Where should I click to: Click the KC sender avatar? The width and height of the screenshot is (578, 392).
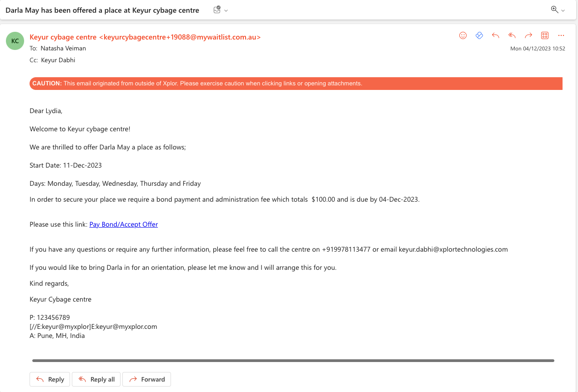(x=15, y=41)
